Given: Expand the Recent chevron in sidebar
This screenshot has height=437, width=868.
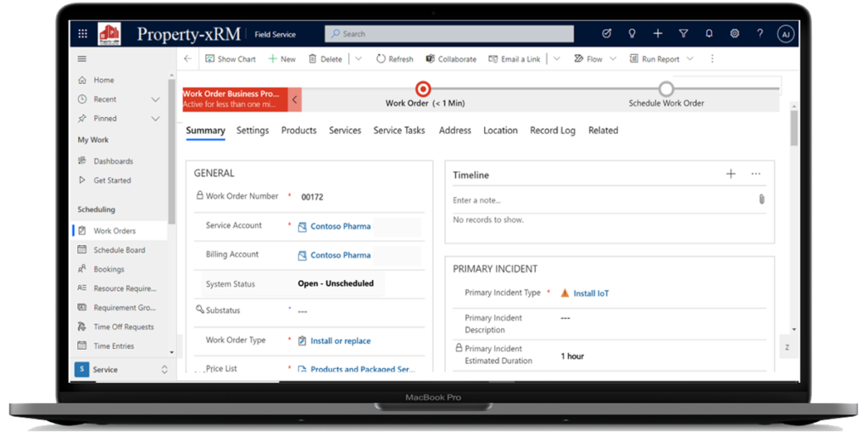Looking at the screenshot, I should click(156, 99).
